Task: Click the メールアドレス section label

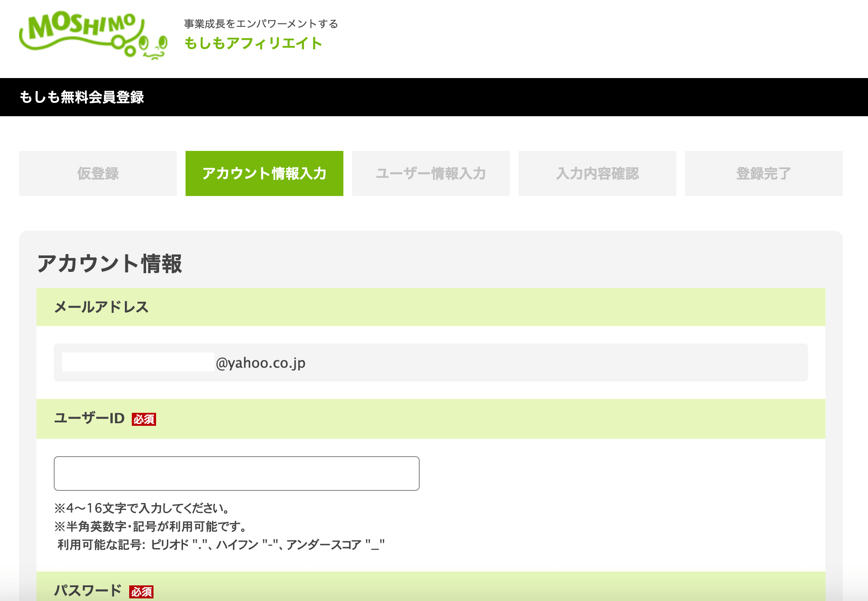Action: 101,307
